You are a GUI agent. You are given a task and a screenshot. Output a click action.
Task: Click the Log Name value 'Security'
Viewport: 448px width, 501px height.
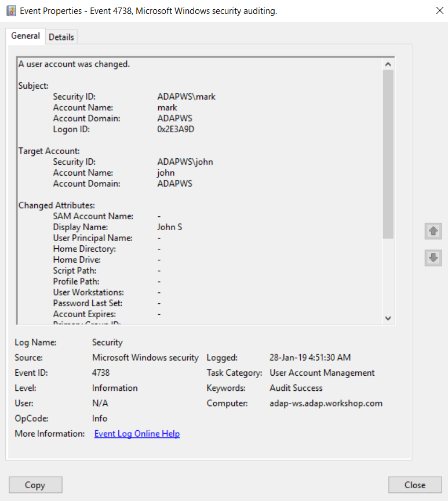[x=107, y=343]
